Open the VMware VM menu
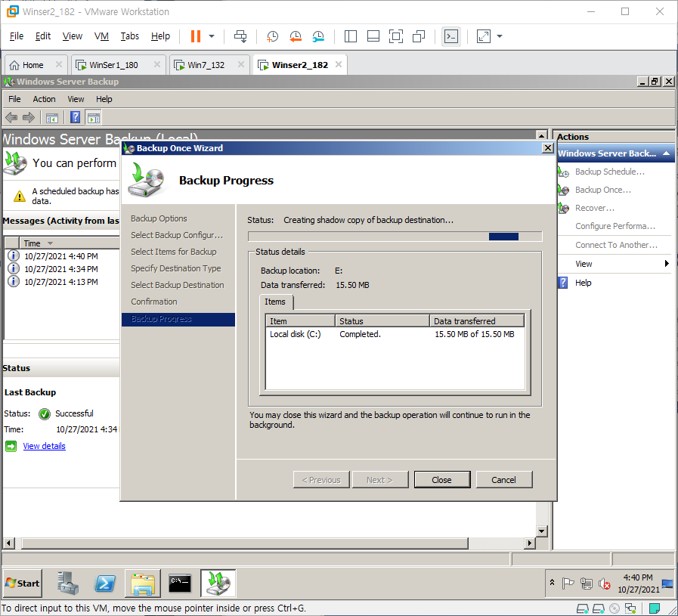678x616 pixels. (101, 36)
